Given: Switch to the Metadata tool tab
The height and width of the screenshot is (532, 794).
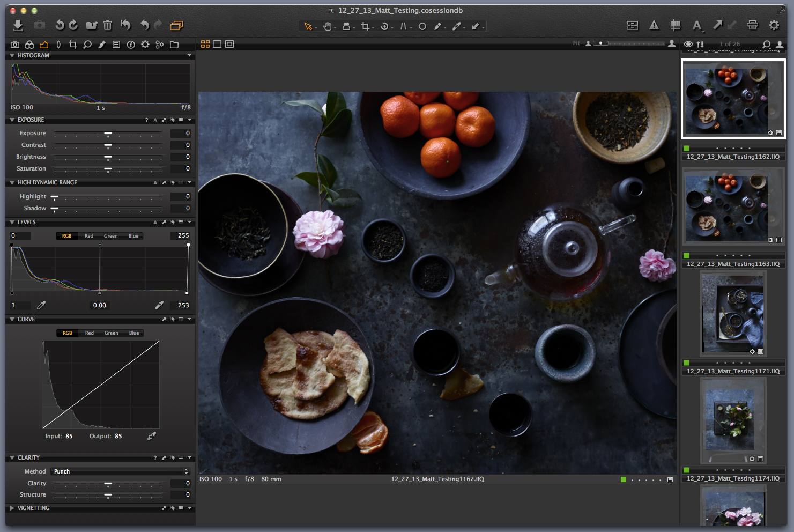Looking at the screenshot, I should click(116, 45).
